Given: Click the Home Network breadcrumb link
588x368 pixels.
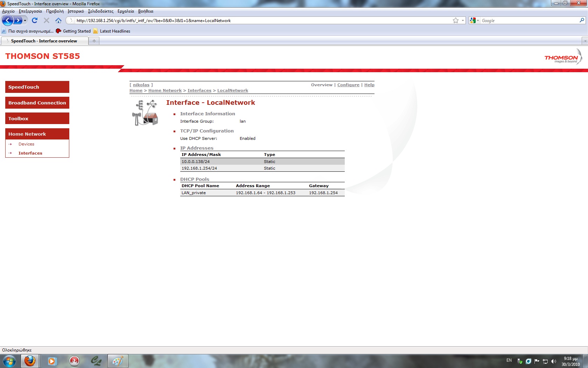Looking at the screenshot, I should click(165, 90).
